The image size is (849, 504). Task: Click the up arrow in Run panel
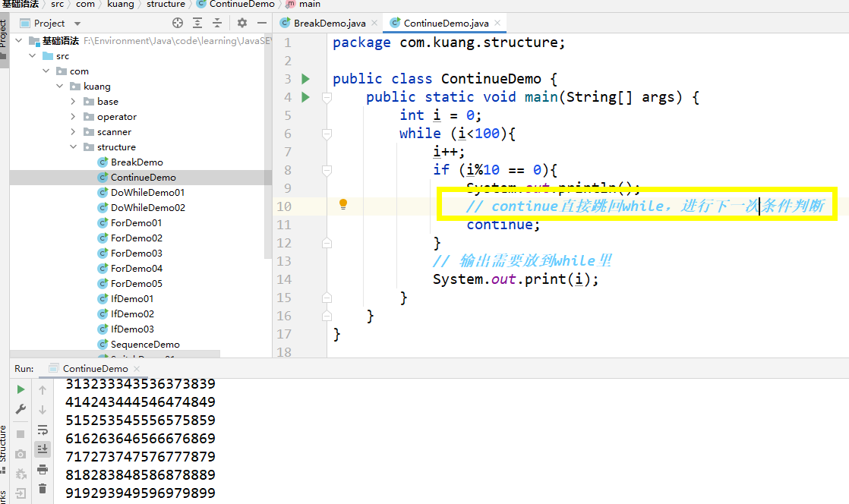(43, 390)
